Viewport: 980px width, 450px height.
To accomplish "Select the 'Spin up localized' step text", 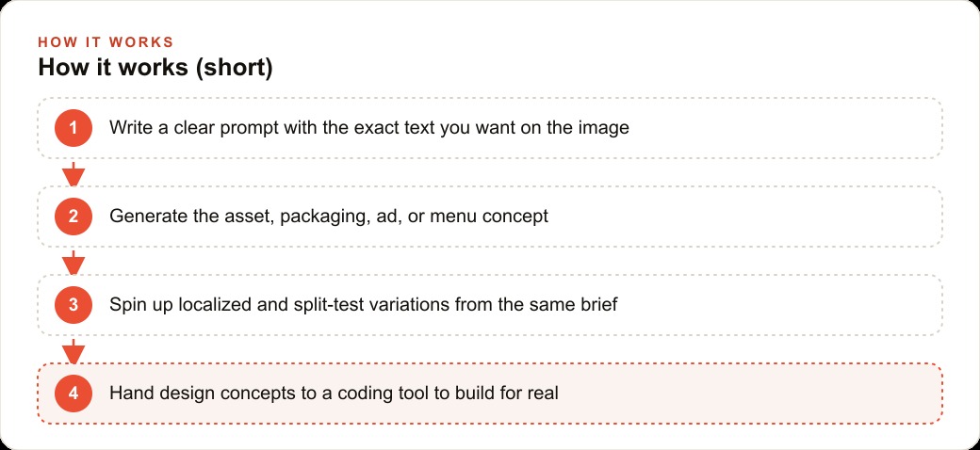I will pos(363,305).
